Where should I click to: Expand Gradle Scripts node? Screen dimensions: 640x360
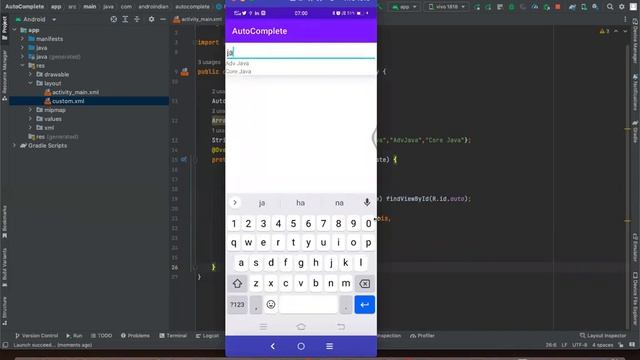coord(15,145)
